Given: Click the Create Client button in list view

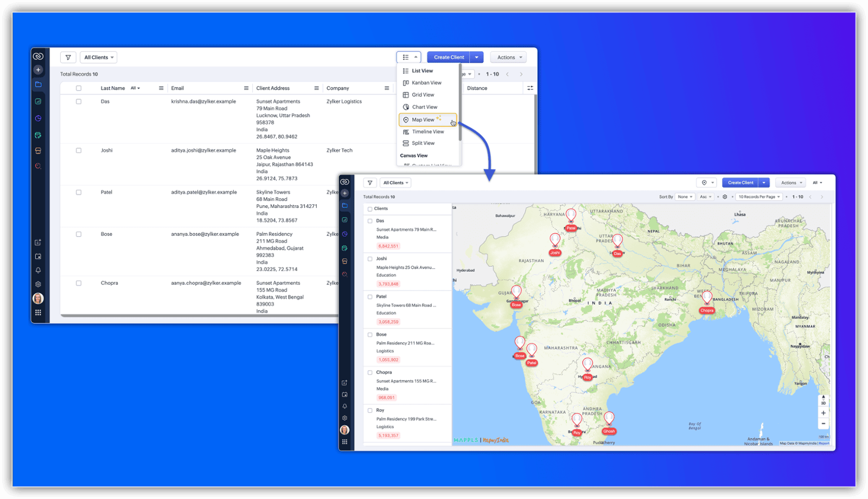Looking at the screenshot, I should click(449, 58).
